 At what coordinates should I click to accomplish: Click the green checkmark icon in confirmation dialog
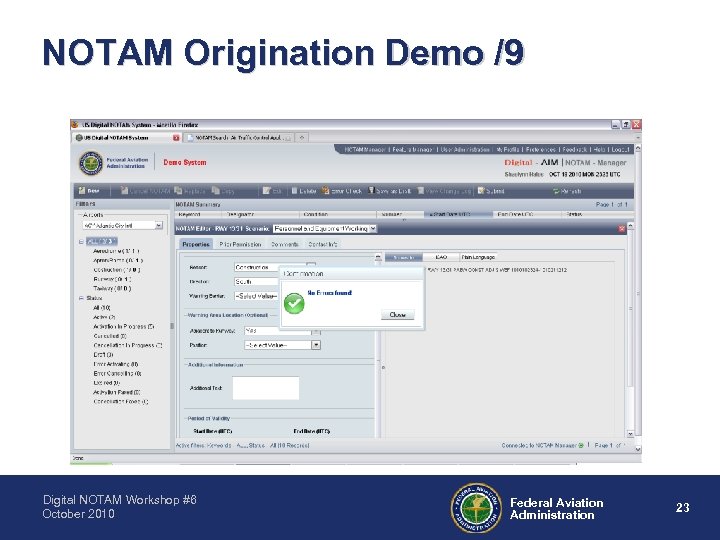(294, 303)
